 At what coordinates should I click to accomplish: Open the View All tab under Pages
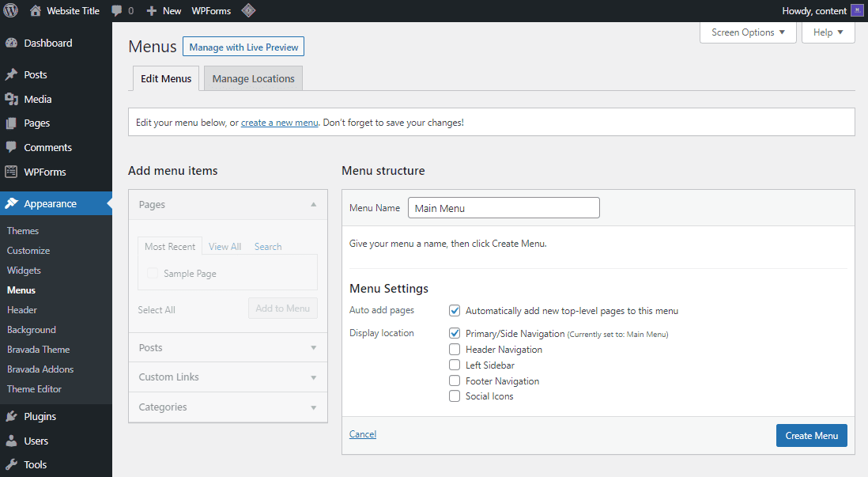click(x=225, y=246)
